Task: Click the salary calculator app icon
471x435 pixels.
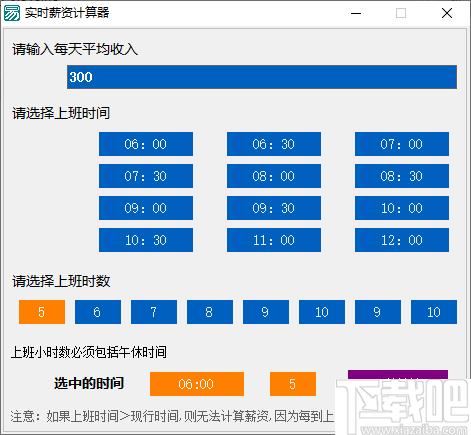Action: click(12, 13)
